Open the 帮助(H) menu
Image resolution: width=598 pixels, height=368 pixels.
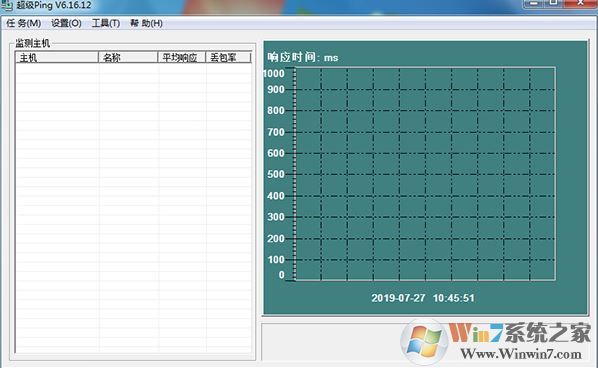click(x=146, y=24)
